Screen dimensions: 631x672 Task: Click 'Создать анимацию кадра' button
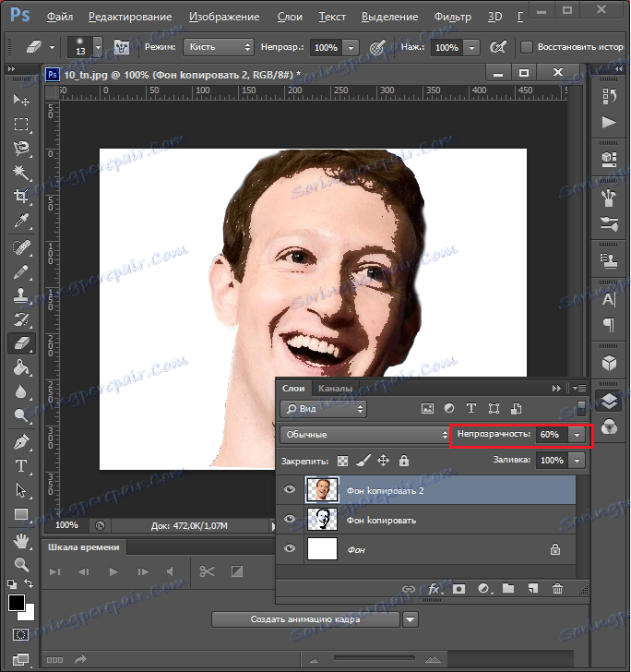pos(305,619)
